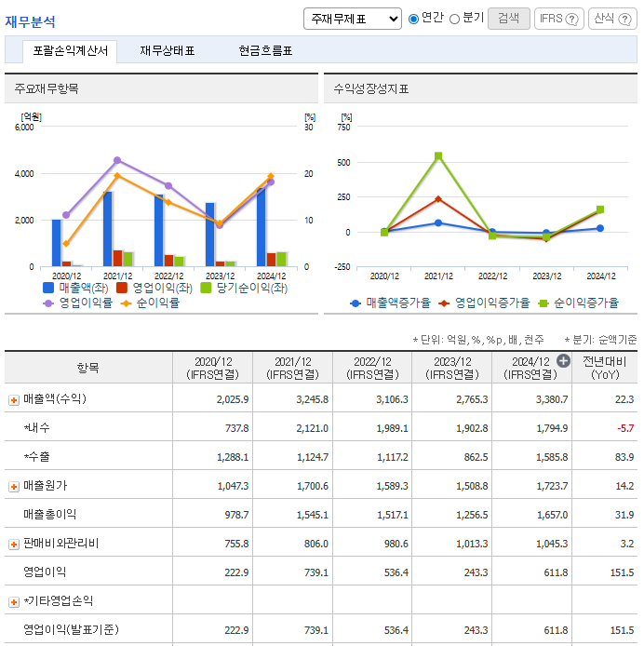644x646 pixels.
Task: Click the 재무분석 heading
Action: pyautogui.click(x=30, y=21)
